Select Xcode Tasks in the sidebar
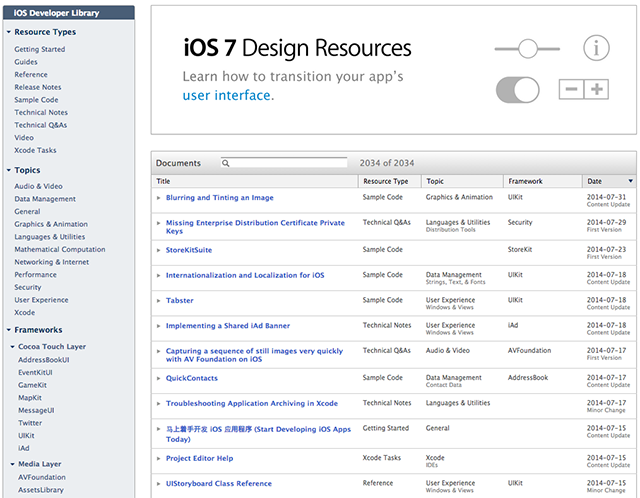 coord(35,150)
